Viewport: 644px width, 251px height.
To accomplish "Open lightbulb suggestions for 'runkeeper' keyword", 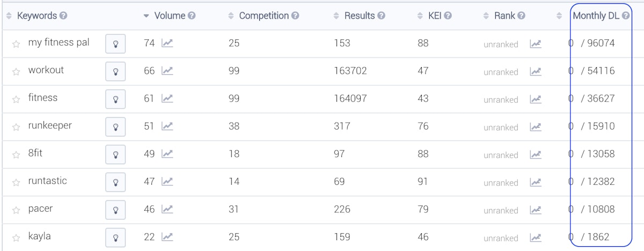I will point(115,127).
